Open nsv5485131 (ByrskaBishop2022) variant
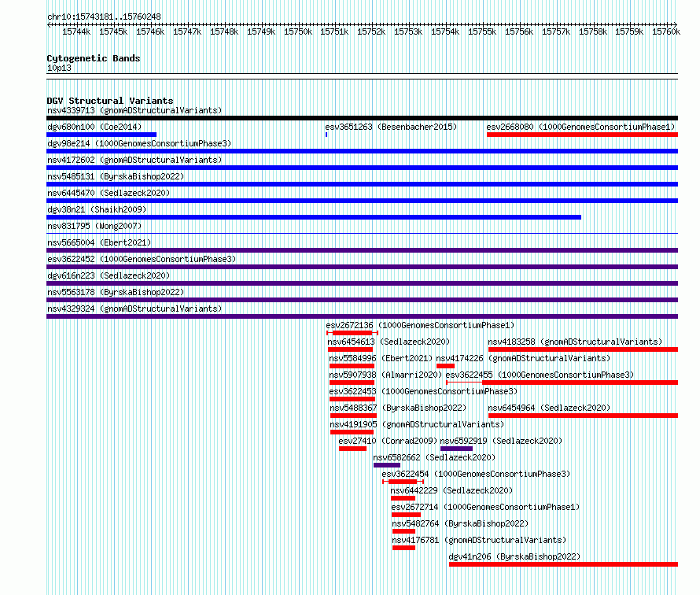The image size is (700, 595). pyautogui.click(x=116, y=176)
